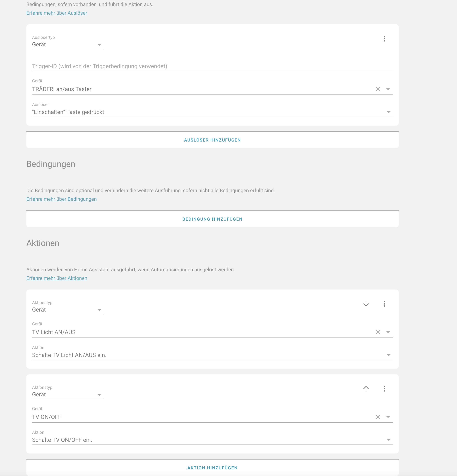Open three-dot menu of TV Licht action
Screen dimensions: 457x476
coord(384,304)
